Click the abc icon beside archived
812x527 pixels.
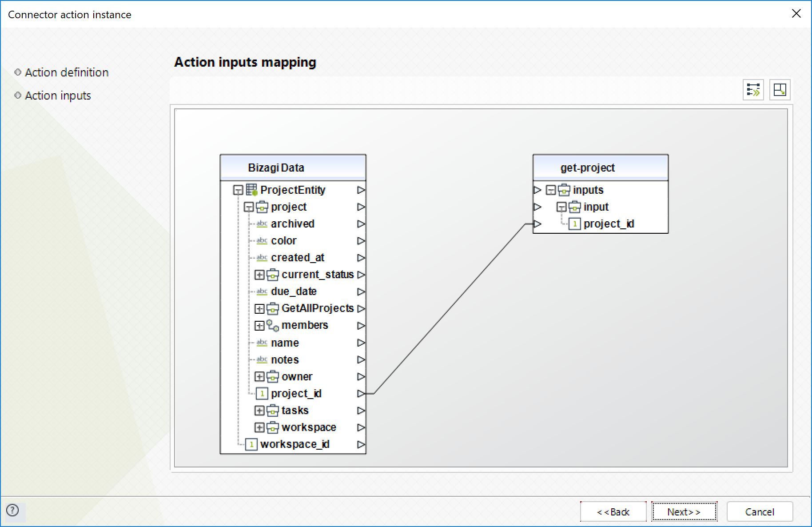[x=262, y=224]
